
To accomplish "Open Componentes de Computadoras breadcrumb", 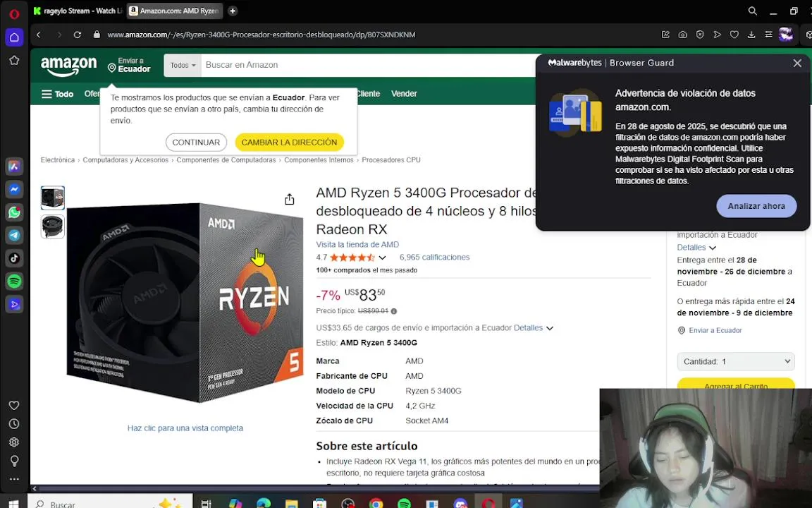I will (x=226, y=159).
